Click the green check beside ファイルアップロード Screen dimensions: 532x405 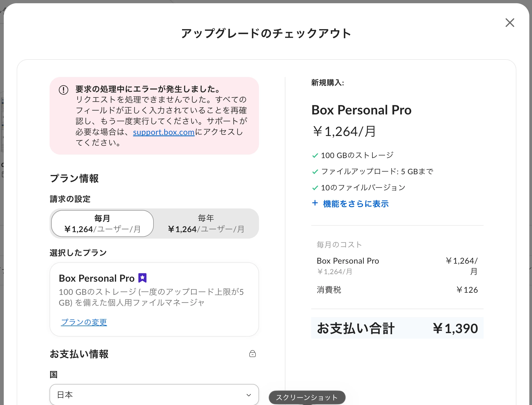coord(315,172)
